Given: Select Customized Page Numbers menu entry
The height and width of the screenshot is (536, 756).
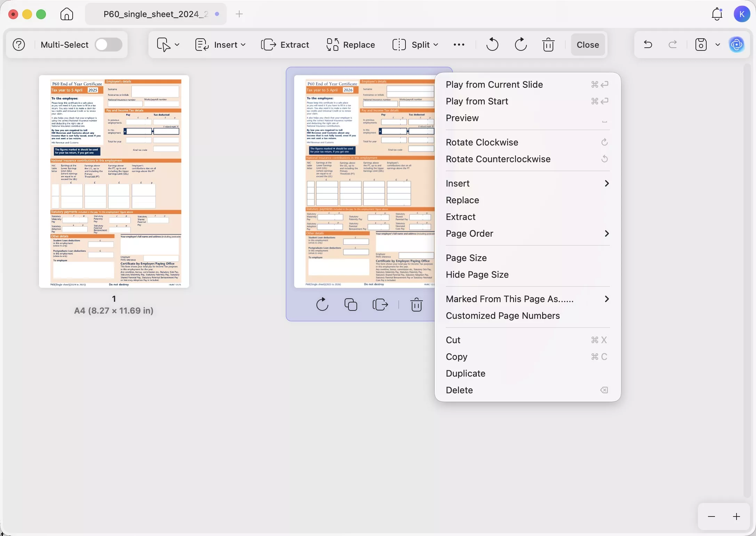Looking at the screenshot, I should tap(503, 315).
